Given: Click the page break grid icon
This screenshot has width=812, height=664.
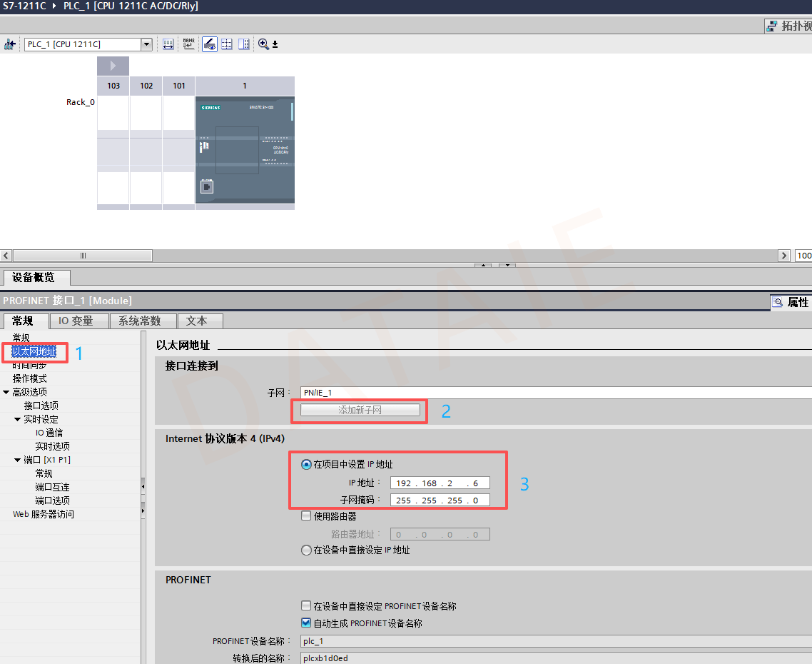Looking at the screenshot, I should coord(227,44).
